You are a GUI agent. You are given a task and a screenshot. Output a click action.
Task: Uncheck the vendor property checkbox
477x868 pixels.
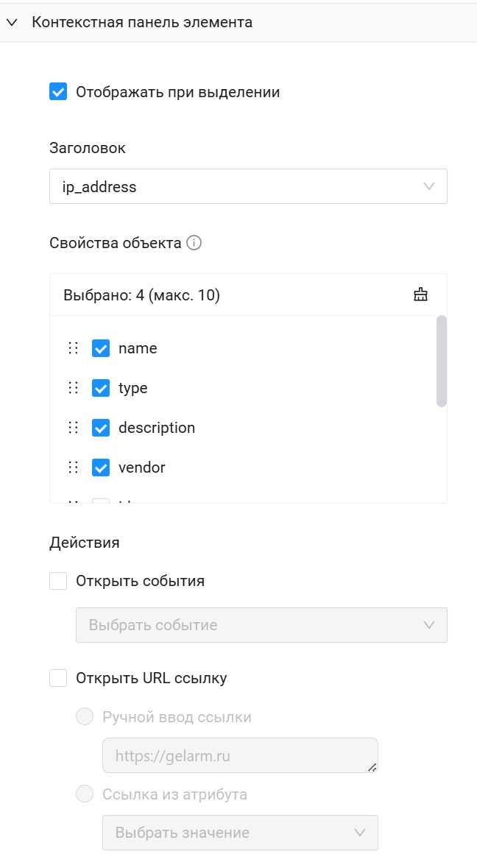coord(101,467)
